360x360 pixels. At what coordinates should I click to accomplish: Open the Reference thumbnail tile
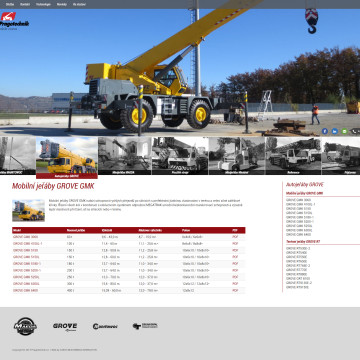pyautogui.click(x=293, y=156)
